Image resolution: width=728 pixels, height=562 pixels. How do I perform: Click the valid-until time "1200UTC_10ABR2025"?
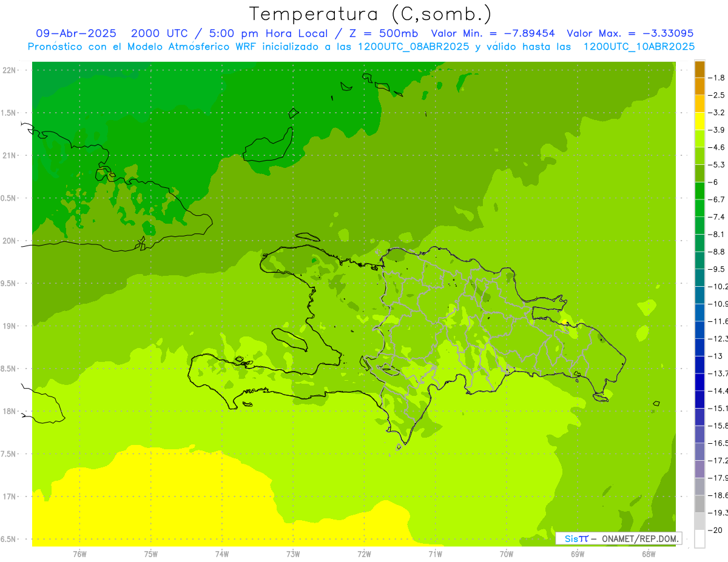click(639, 47)
